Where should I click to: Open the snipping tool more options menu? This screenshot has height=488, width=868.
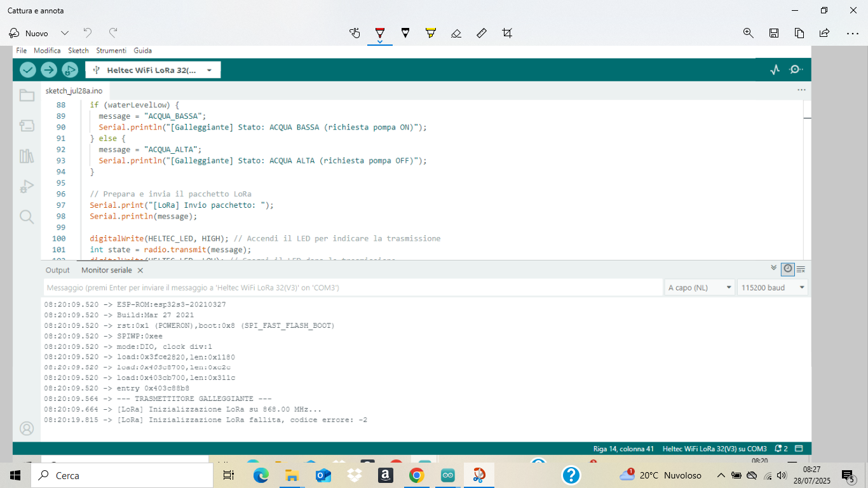click(x=853, y=33)
